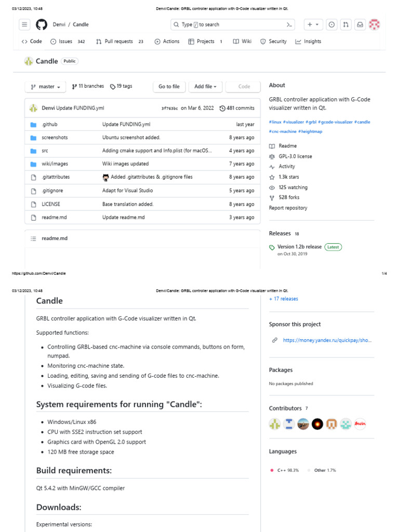Open the Add file dropdown
Screen dimensions: 399x532
206,87
